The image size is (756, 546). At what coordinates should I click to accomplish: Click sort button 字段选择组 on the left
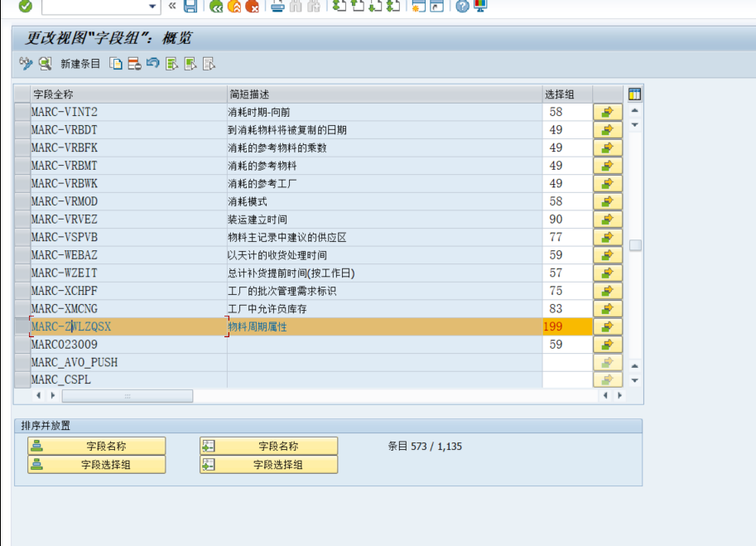97,465
